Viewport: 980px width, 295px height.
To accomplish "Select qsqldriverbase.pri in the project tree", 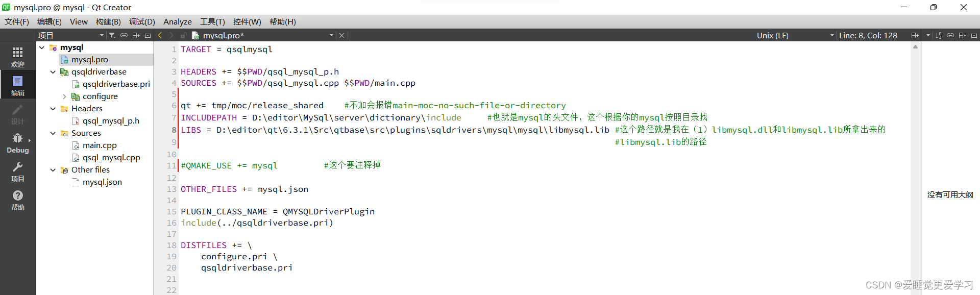I will tap(116, 84).
